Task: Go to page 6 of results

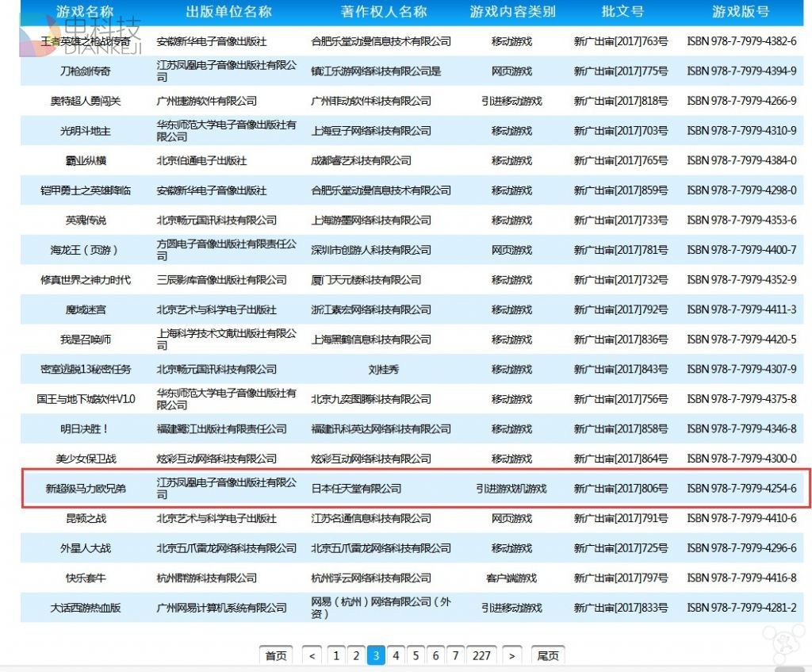Action: click(435, 655)
